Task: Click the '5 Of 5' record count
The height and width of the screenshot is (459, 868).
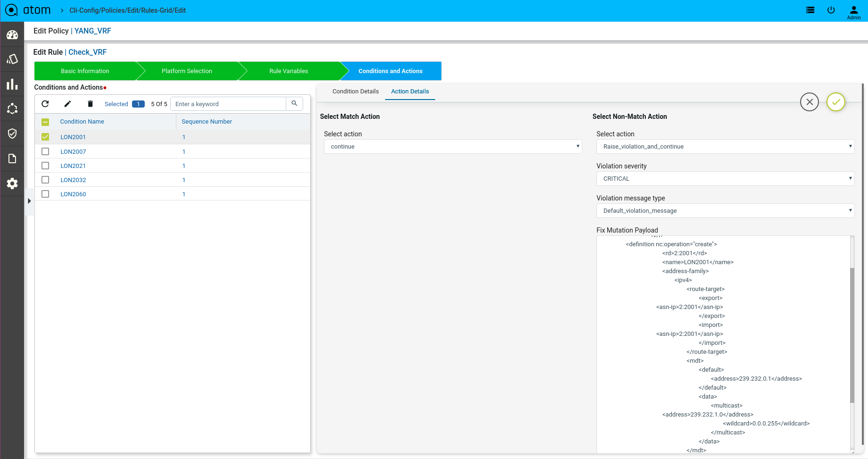Action: [159, 104]
